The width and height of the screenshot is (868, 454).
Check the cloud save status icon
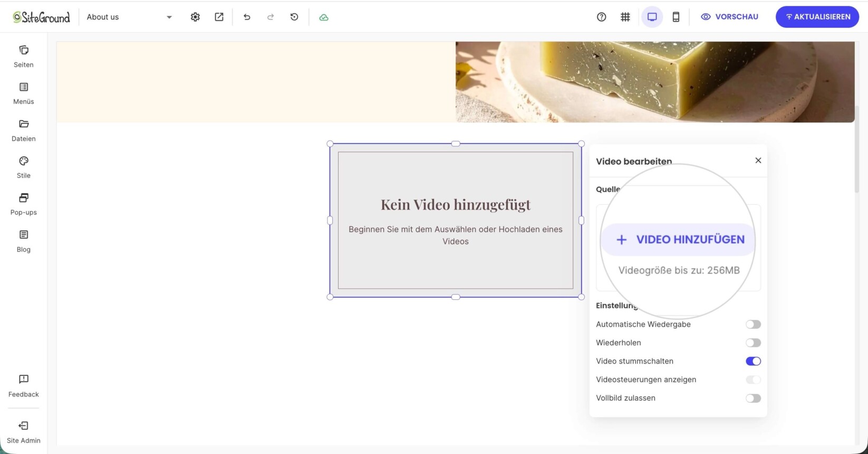(x=324, y=17)
